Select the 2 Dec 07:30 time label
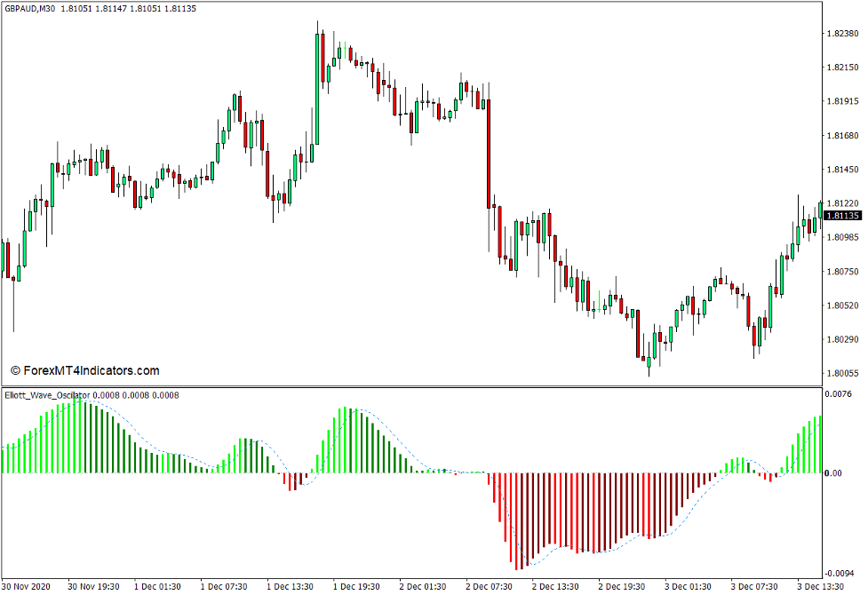The image size is (868, 595). tap(490, 587)
